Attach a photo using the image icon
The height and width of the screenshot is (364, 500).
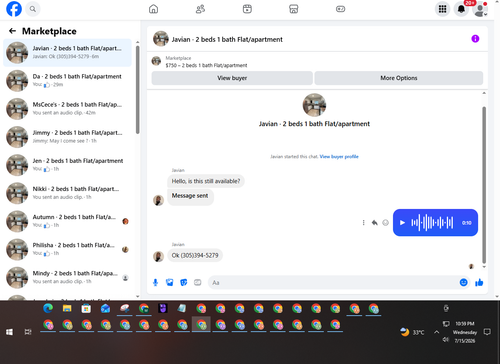coord(170,283)
